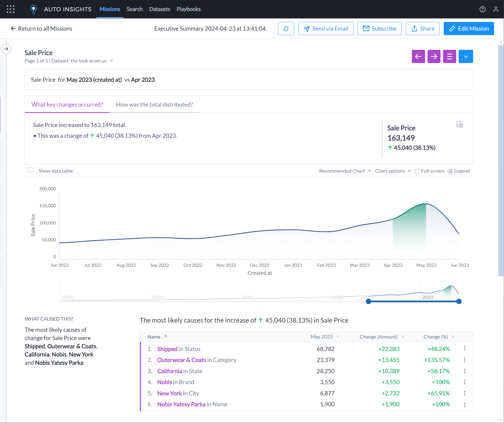Click the Auto Insights lightbulb logo
The width and height of the screenshot is (504, 423).
[x=34, y=9]
